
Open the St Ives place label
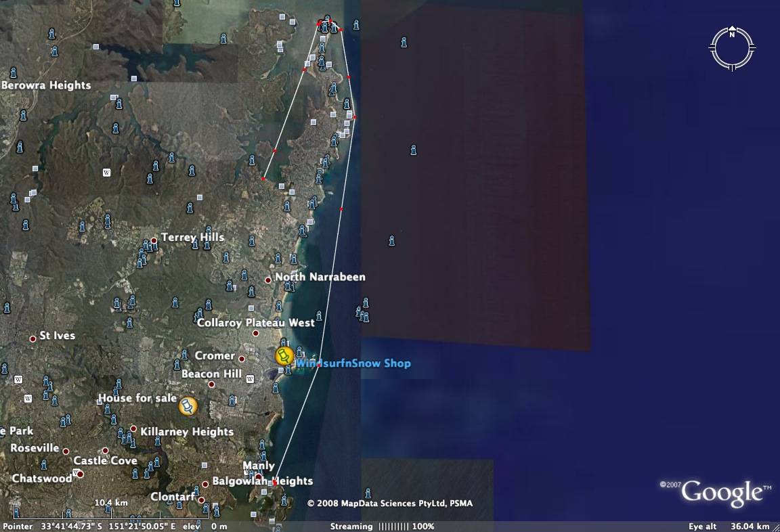pyautogui.click(x=56, y=335)
